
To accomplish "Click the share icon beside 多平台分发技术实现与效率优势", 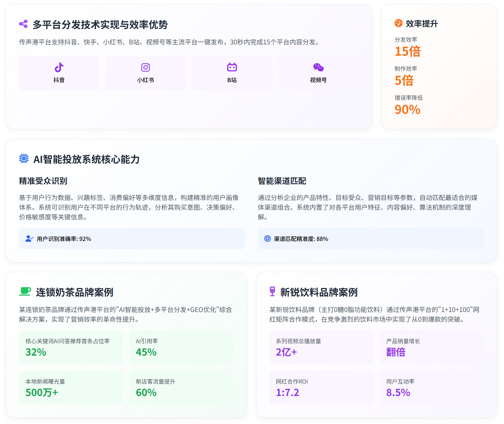I will [23, 24].
